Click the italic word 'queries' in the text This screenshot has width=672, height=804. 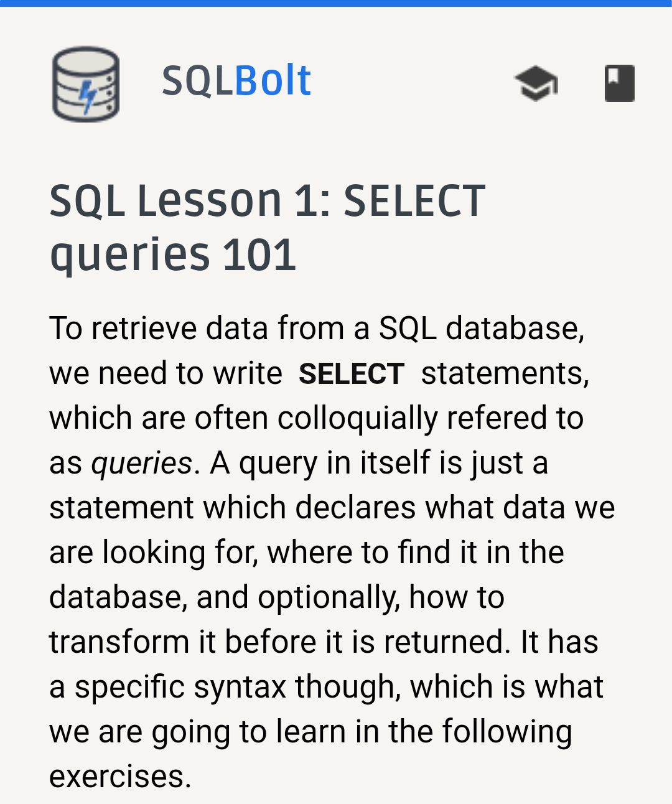coord(142,464)
